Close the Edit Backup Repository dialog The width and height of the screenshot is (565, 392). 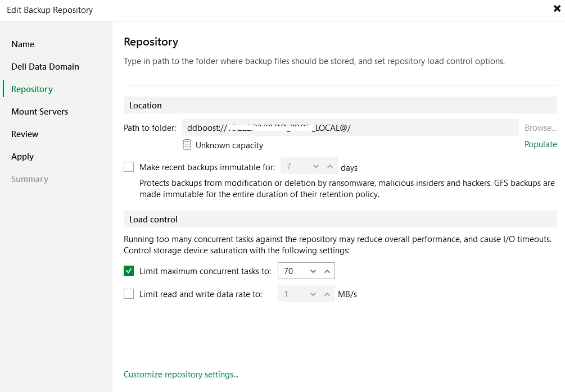tap(557, 8)
